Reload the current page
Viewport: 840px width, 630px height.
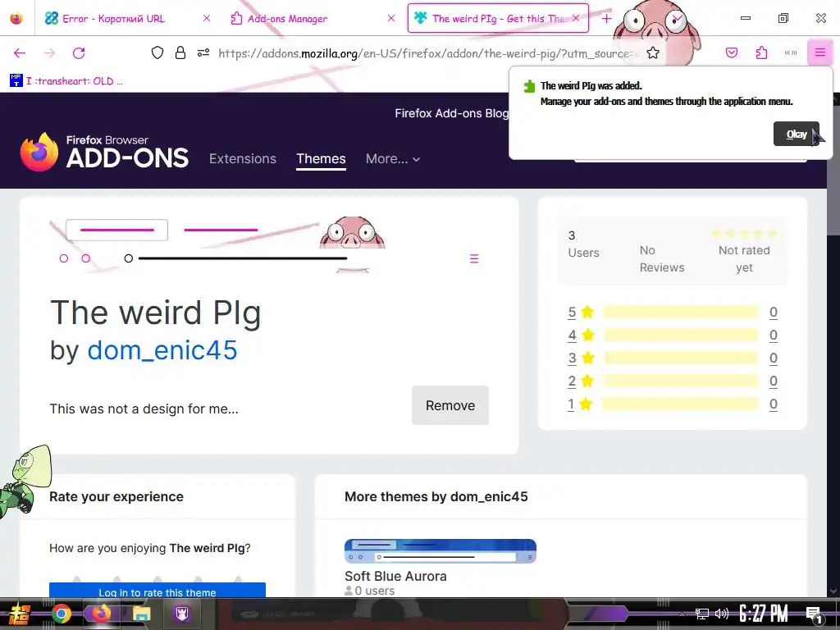click(79, 53)
